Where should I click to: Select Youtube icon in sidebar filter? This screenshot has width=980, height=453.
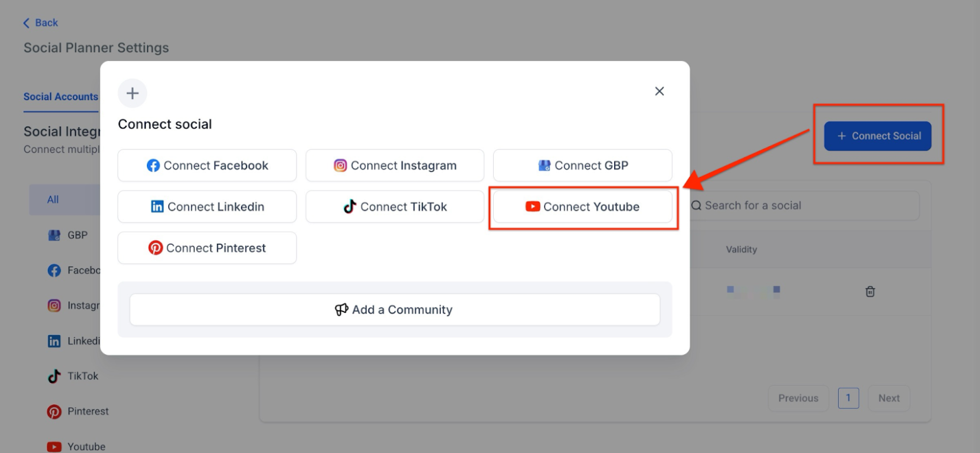pos(54,446)
